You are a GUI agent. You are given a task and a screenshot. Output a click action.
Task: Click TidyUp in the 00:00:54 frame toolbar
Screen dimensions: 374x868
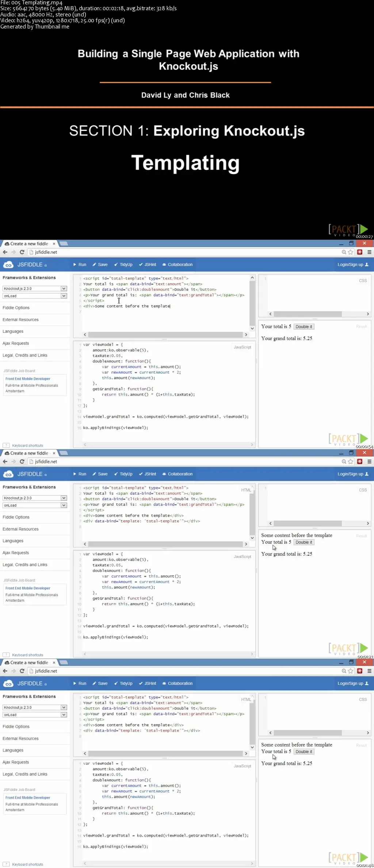123,265
